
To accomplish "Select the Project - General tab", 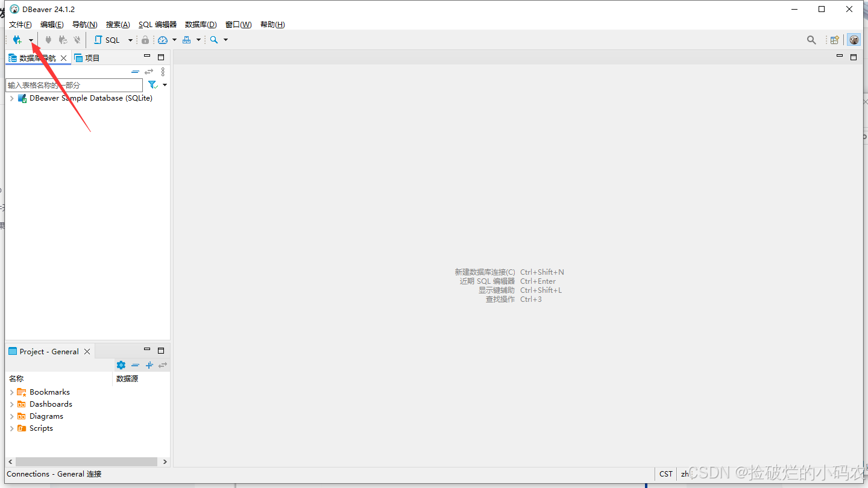I will 44,351.
